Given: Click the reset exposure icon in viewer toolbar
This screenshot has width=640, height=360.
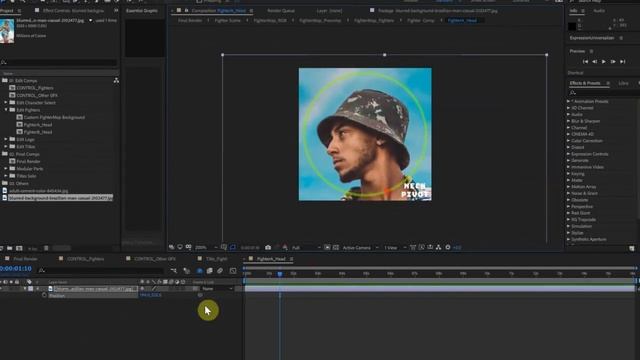Looking at the screenshot, I should (448, 247).
